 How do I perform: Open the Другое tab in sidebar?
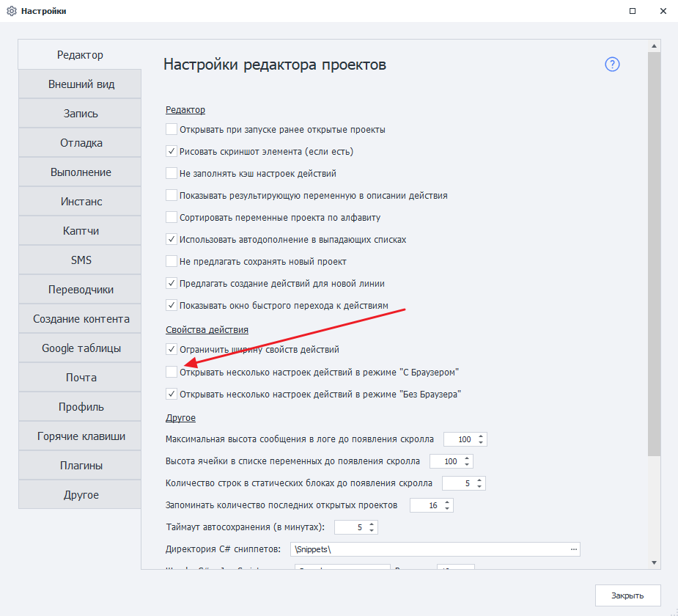(80, 495)
